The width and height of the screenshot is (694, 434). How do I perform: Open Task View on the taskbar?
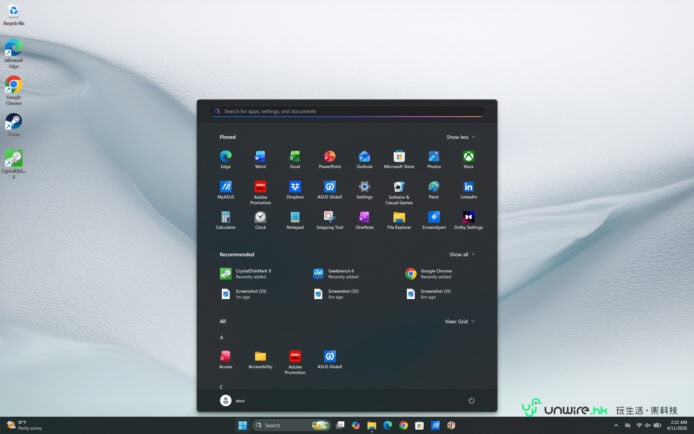[340, 425]
